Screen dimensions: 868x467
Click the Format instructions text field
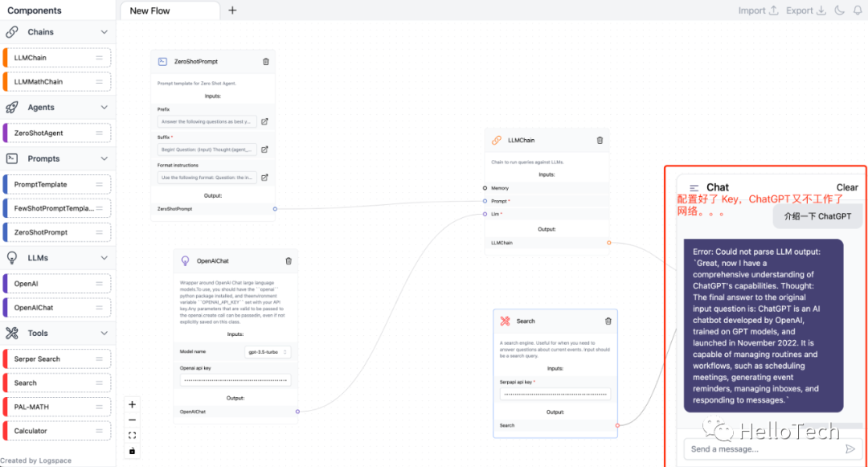click(x=207, y=178)
